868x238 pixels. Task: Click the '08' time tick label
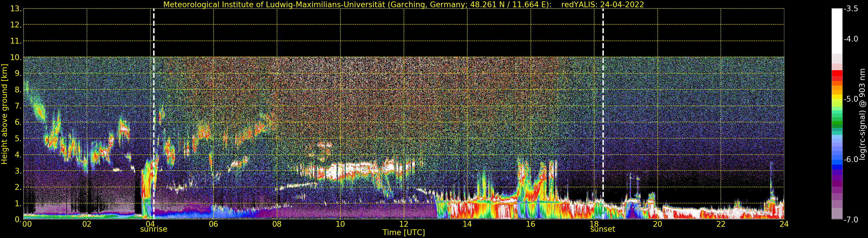tap(277, 224)
